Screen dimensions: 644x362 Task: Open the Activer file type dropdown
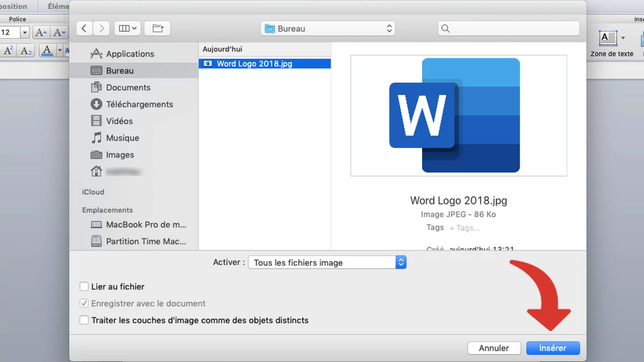coord(327,263)
